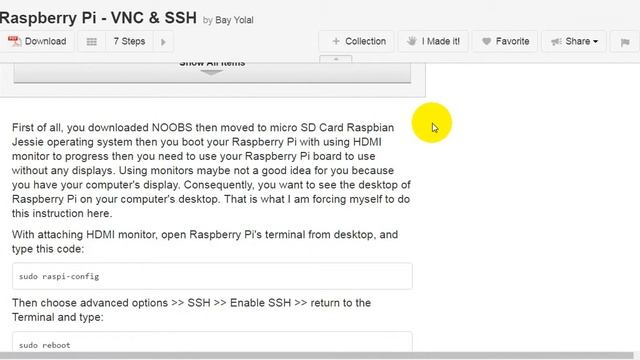This screenshot has width=640, height=360.
Task: Mark the instructable as Favorite
Action: 505,41
